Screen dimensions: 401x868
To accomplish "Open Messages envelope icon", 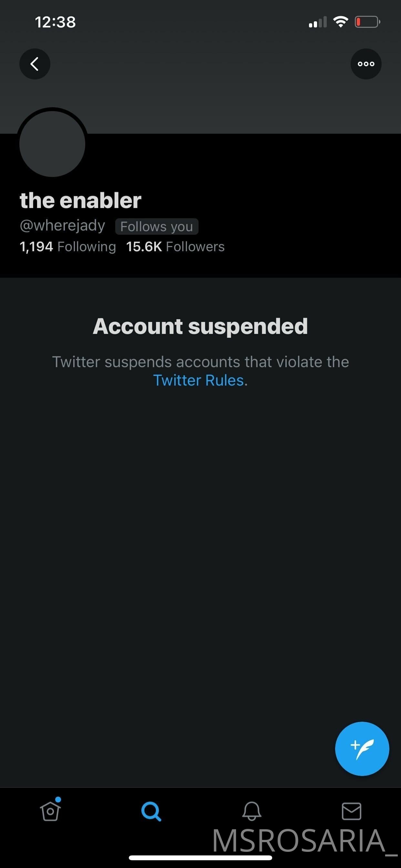I will [352, 811].
